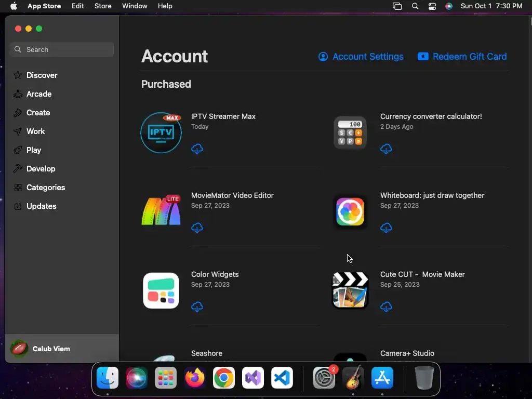Open the MovieMator Lite app icon

(161, 210)
